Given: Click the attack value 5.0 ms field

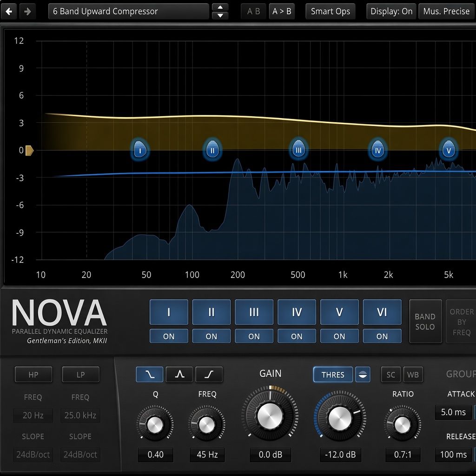Looking at the screenshot, I should point(453,412).
